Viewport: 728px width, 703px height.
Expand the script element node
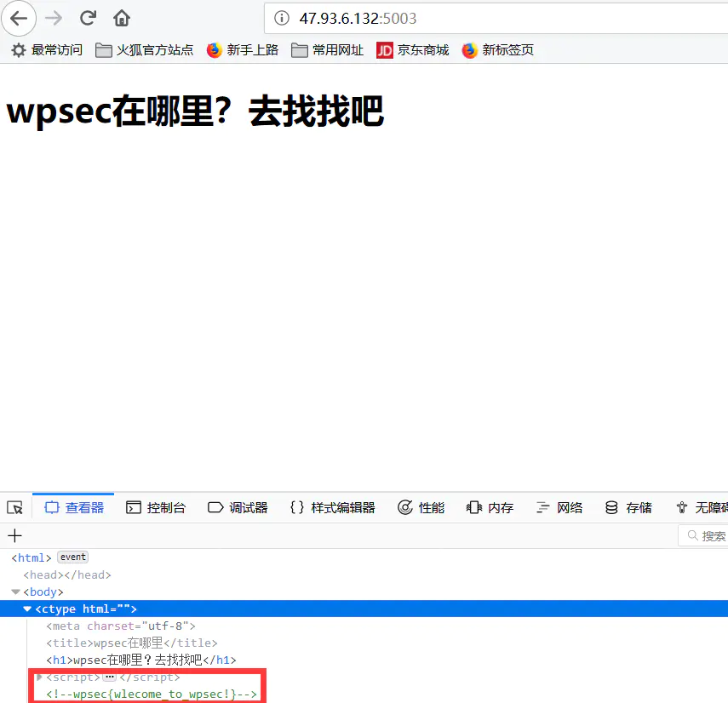point(39,677)
